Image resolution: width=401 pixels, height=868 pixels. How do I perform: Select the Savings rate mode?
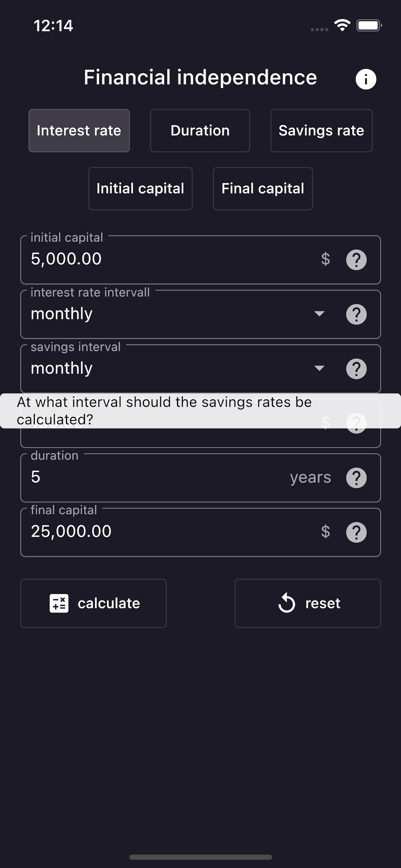tap(322, 131)
